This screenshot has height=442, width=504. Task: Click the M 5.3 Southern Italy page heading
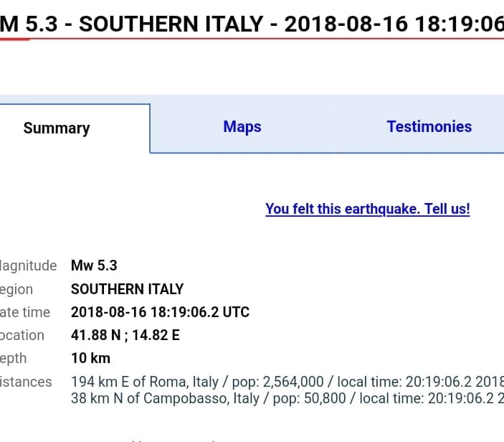click(251, 24)
